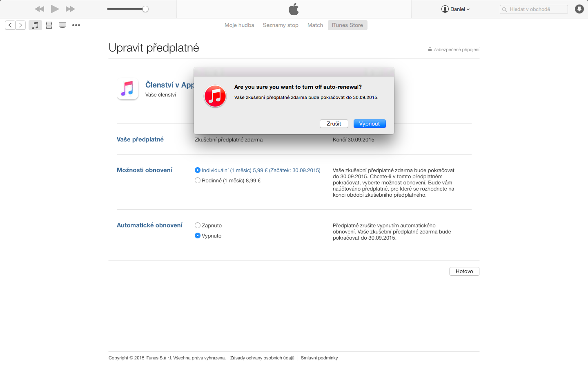Turn on Zapnuto automatic renewal
Viewport: 588px width, 368px height.
point(198,225)
